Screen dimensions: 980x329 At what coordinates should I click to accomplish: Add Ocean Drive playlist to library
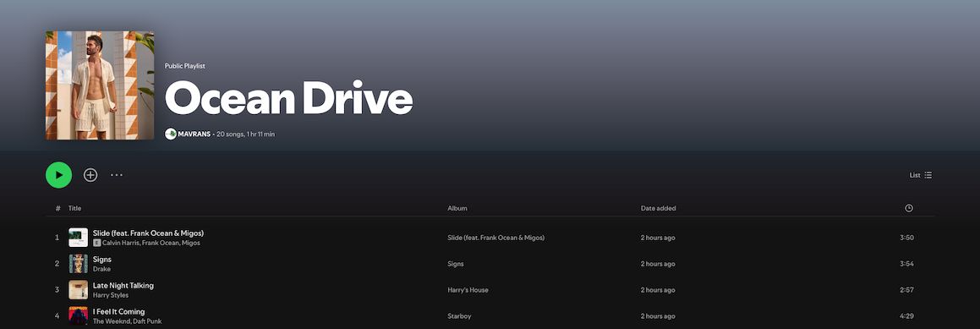pos(90,175)
